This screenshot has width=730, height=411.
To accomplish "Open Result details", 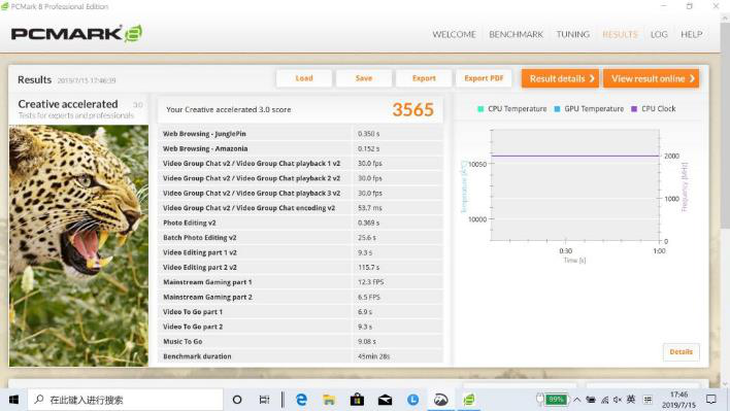I will click(561, 79).
